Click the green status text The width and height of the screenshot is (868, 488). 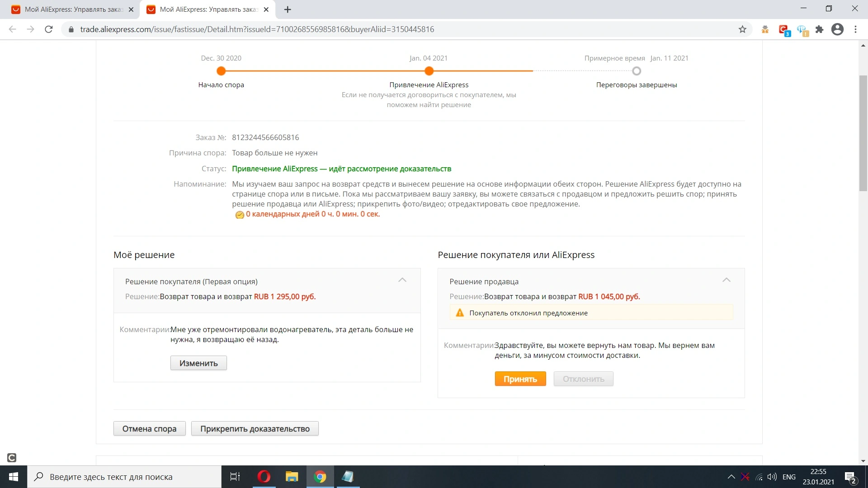[x=341, y=169]
